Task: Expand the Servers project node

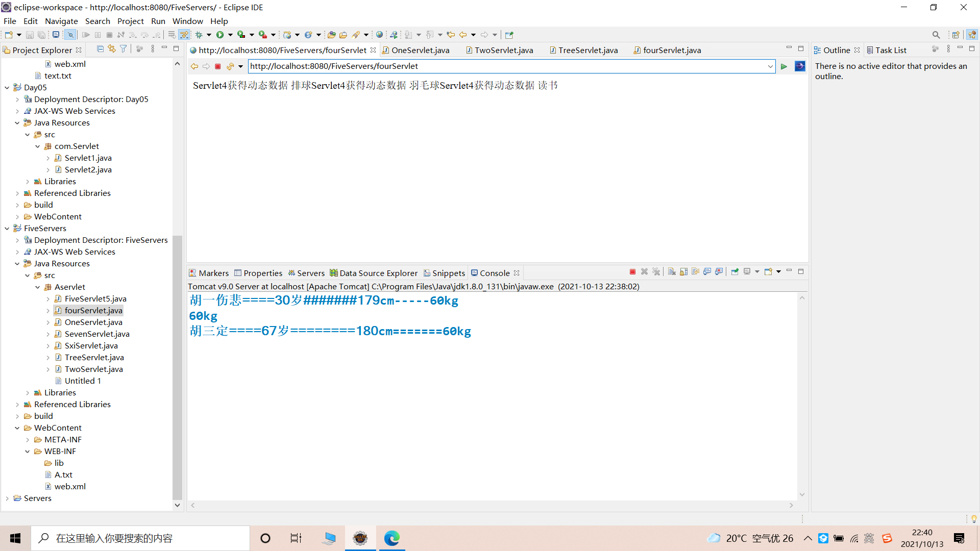Action: coord(7,498)
